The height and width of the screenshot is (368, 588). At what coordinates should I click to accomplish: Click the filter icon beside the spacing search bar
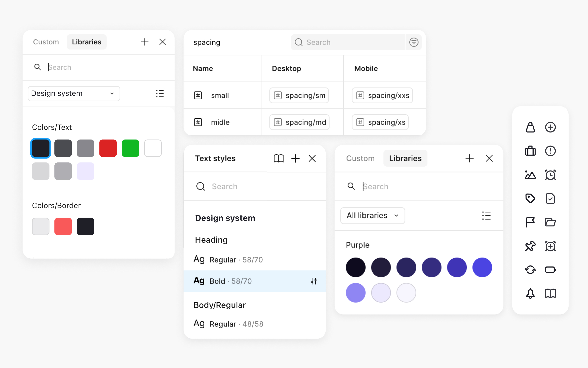pos(414,42)
